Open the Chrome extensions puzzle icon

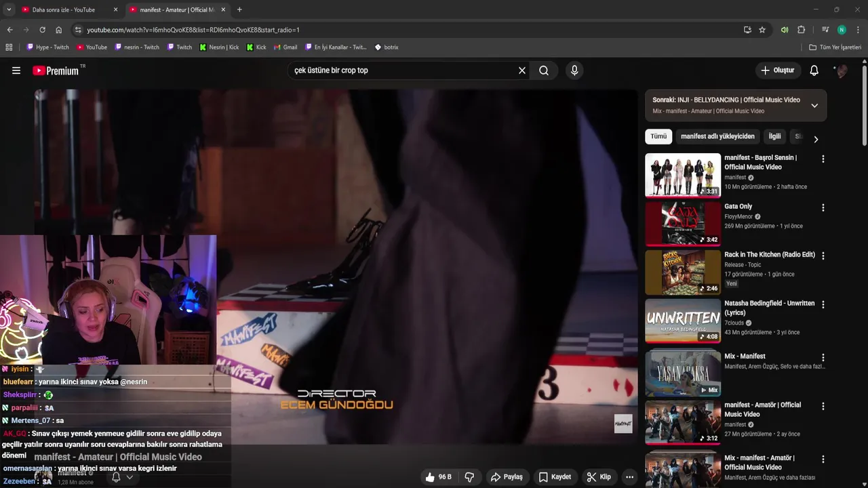[801, 30]
